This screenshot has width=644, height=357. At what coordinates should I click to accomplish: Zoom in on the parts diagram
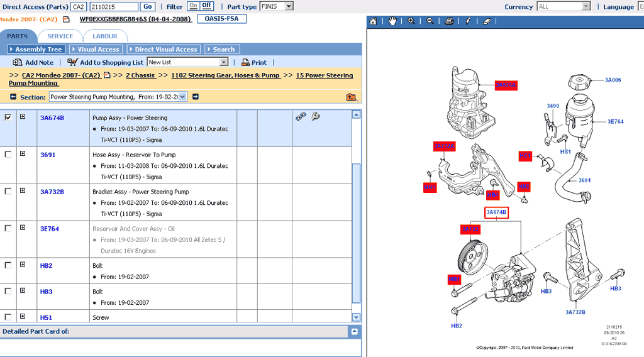coord(411,21)
